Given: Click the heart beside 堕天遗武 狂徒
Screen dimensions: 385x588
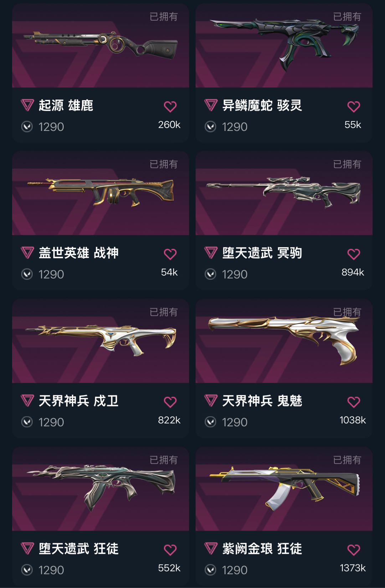Looking at the screenshot, I should tap(170, 550).
